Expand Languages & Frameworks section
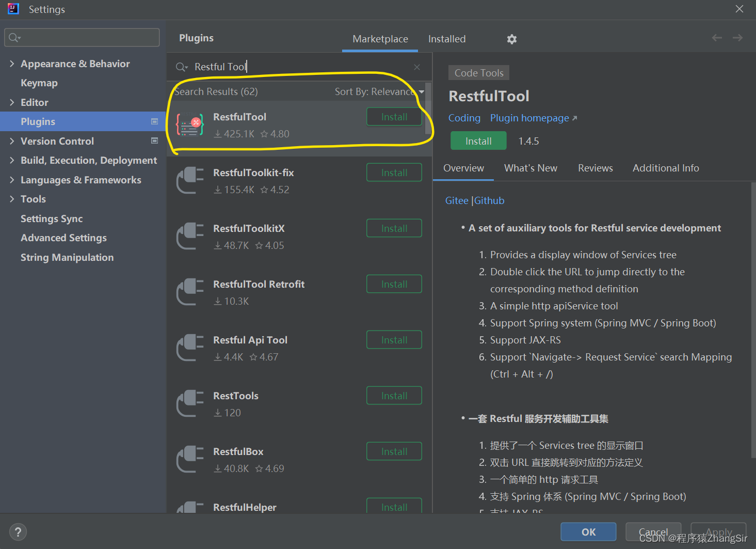The width and height of the screenshot is (756, 549). tap(12, 180)
